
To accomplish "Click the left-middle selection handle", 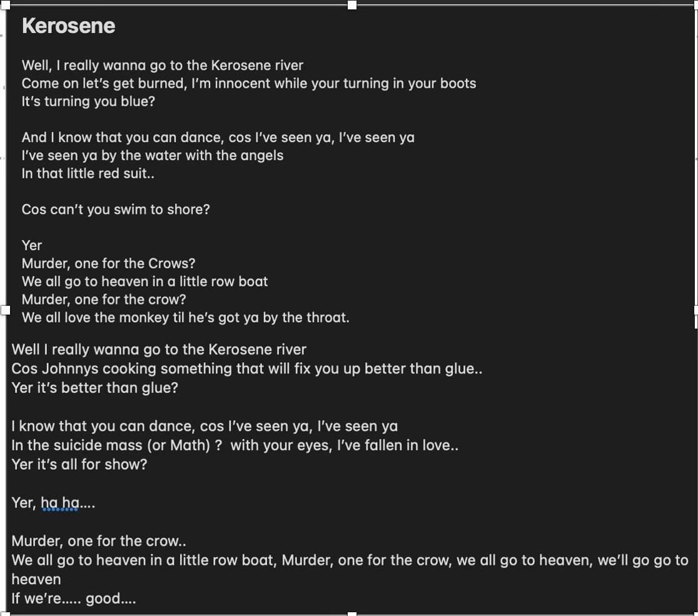I will click(5, 310).
